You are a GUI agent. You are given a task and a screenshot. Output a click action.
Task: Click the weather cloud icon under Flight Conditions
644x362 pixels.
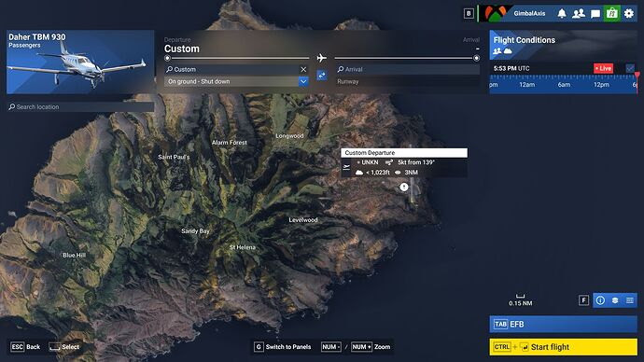click(x=508, y=51)
